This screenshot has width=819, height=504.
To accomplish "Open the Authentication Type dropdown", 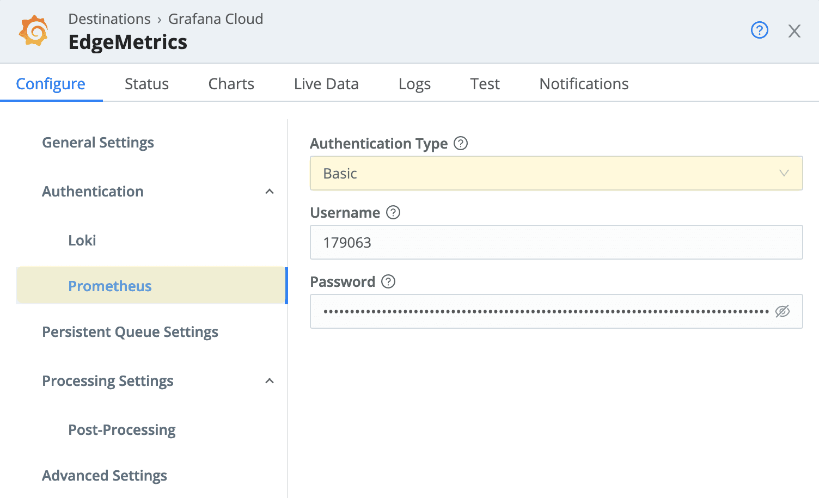I will pyautogui.click(x=555, y=173).
